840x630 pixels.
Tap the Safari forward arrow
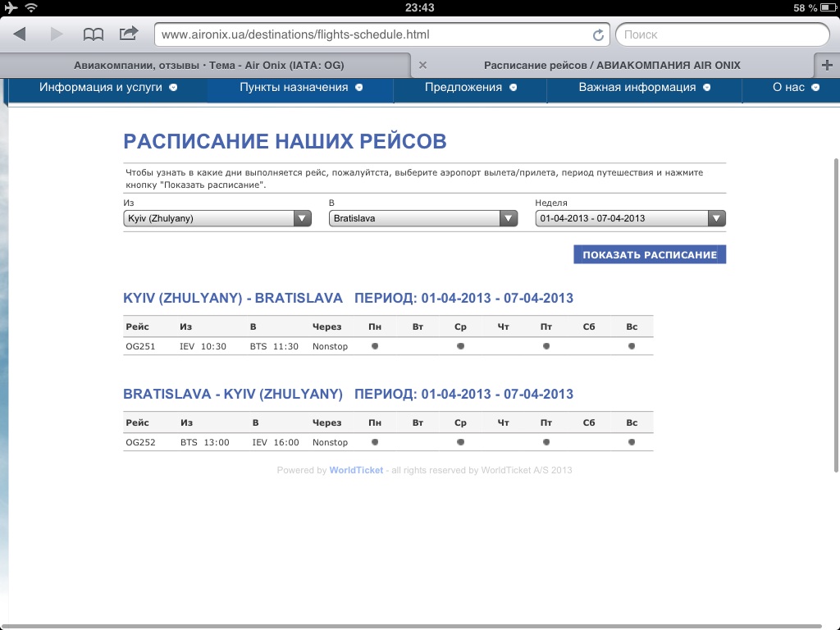[57, 34]
